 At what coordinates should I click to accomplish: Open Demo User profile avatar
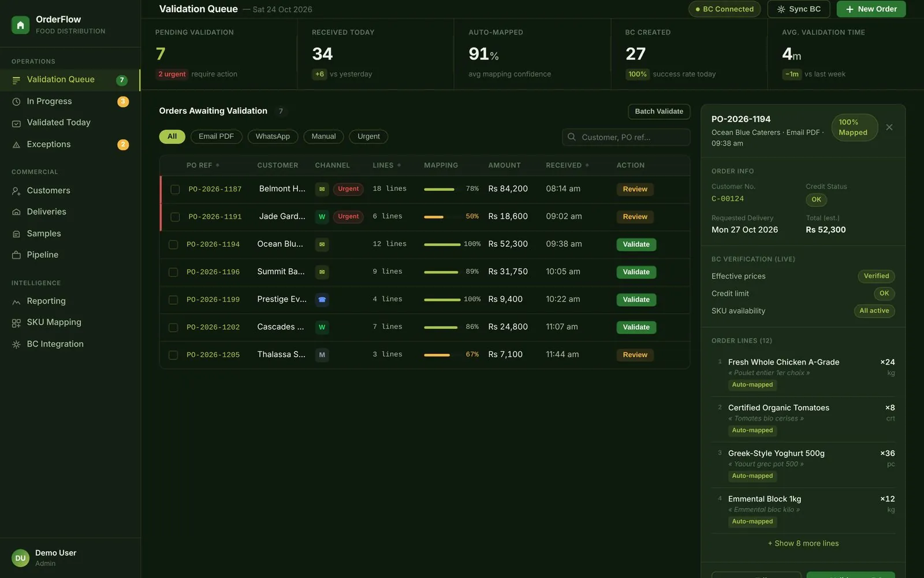(x=20, y=558)
